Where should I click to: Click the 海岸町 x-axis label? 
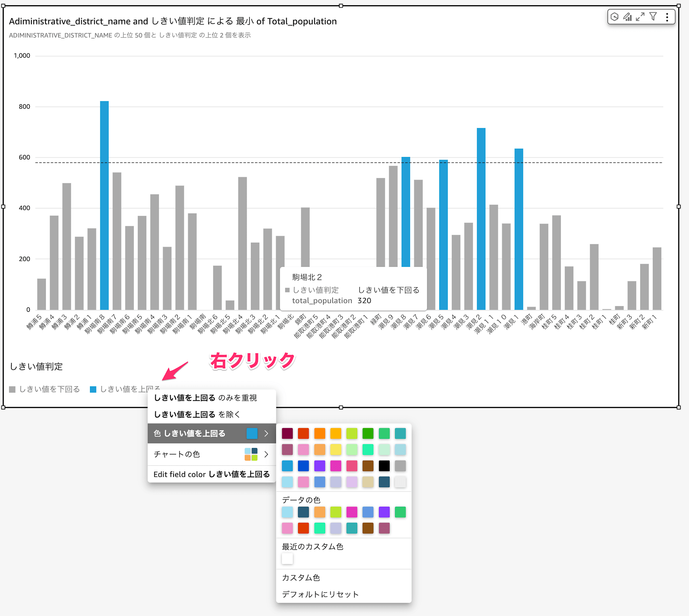(x=537, y=322)
